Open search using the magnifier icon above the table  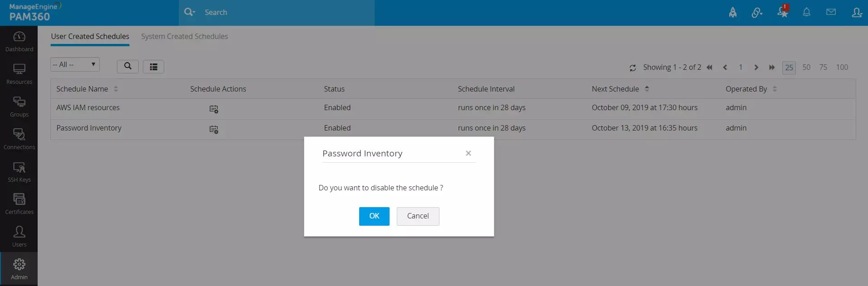click(x=127, y=66)
